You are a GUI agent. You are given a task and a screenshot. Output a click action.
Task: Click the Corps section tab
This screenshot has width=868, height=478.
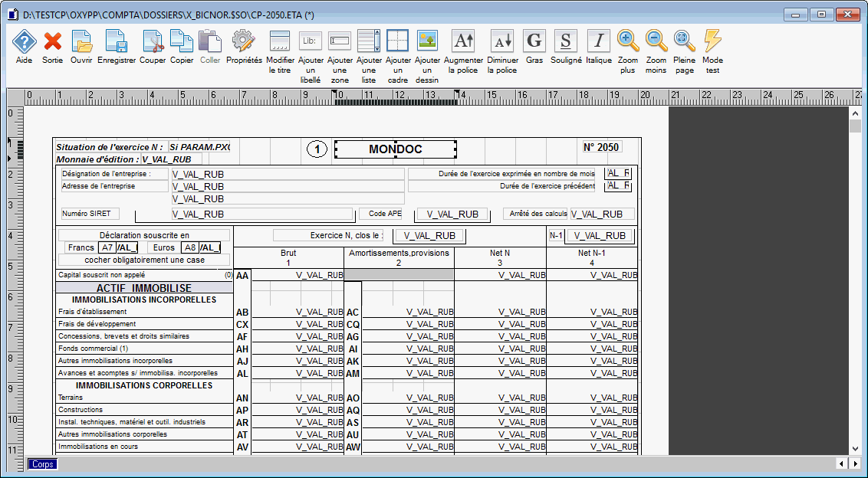42,464
